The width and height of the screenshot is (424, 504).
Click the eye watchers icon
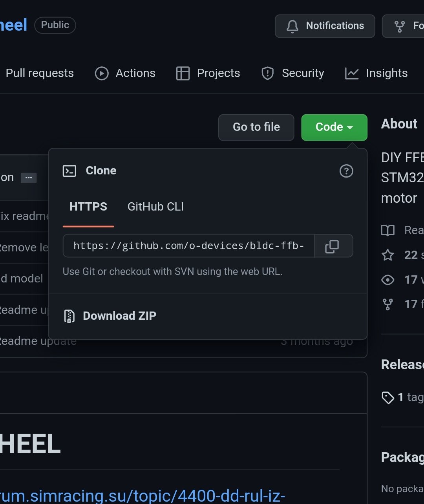tap(388, 280)
